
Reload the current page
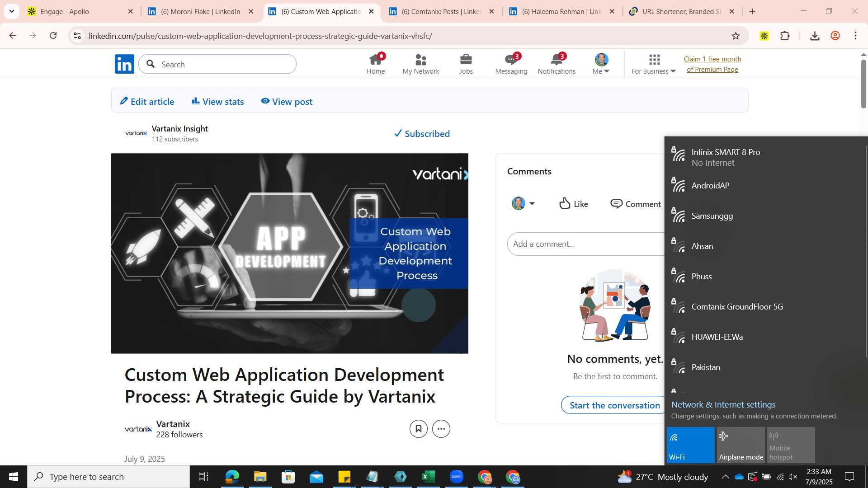tap(53, 36)
